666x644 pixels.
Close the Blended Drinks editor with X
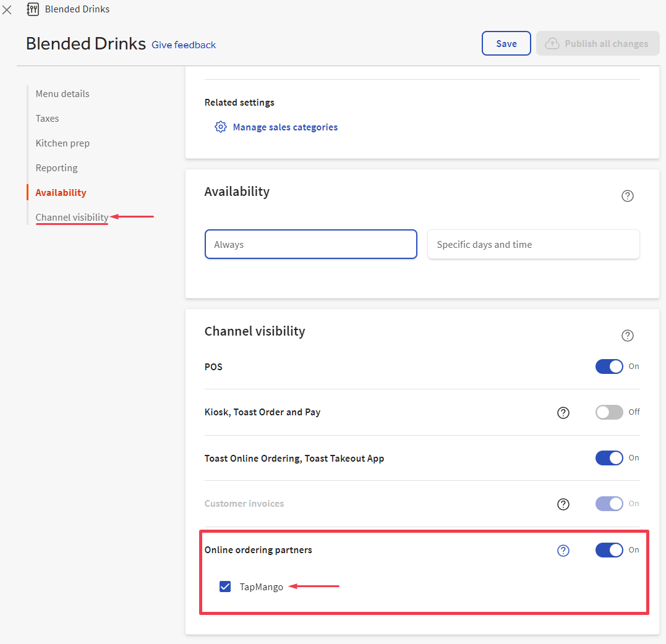(x=7, y=9)
